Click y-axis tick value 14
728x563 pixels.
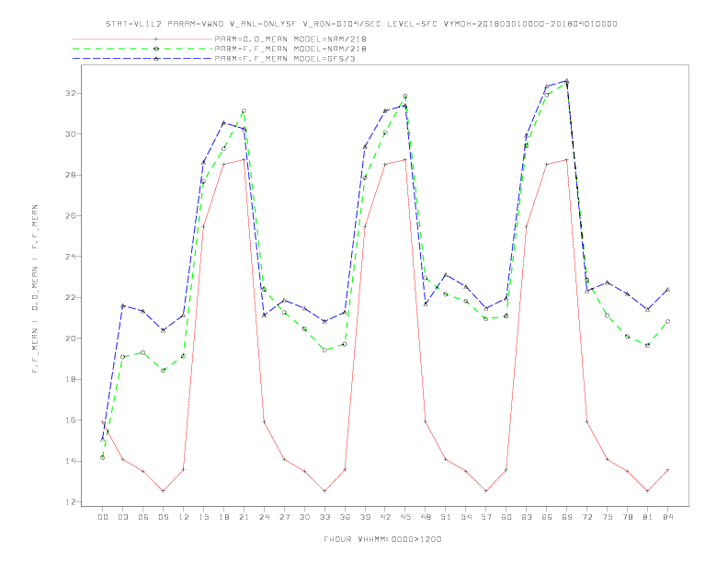coord(71,461)
